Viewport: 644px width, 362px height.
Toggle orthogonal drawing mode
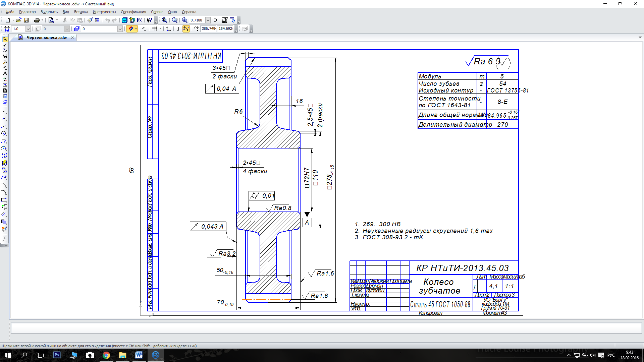click(179, 29)
